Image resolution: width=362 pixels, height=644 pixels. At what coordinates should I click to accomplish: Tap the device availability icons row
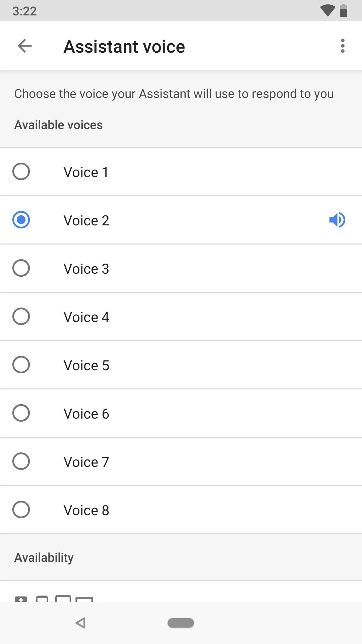pos(54,598)
